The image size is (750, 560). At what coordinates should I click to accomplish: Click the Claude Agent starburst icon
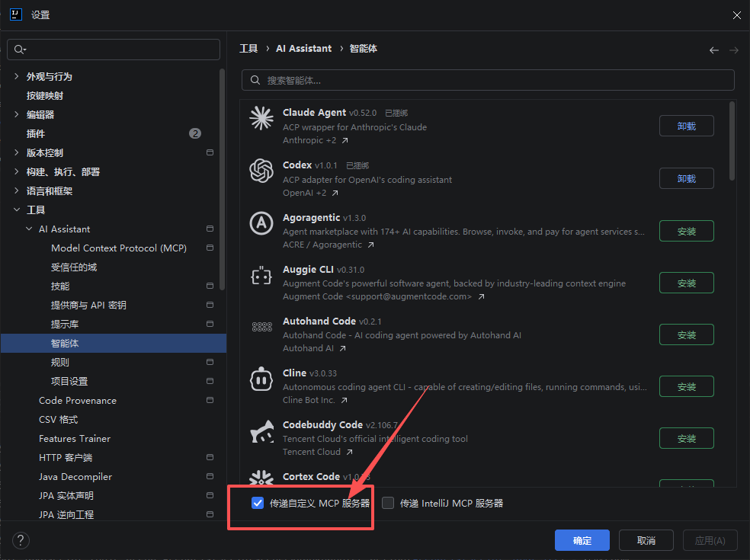click(261, 118)
